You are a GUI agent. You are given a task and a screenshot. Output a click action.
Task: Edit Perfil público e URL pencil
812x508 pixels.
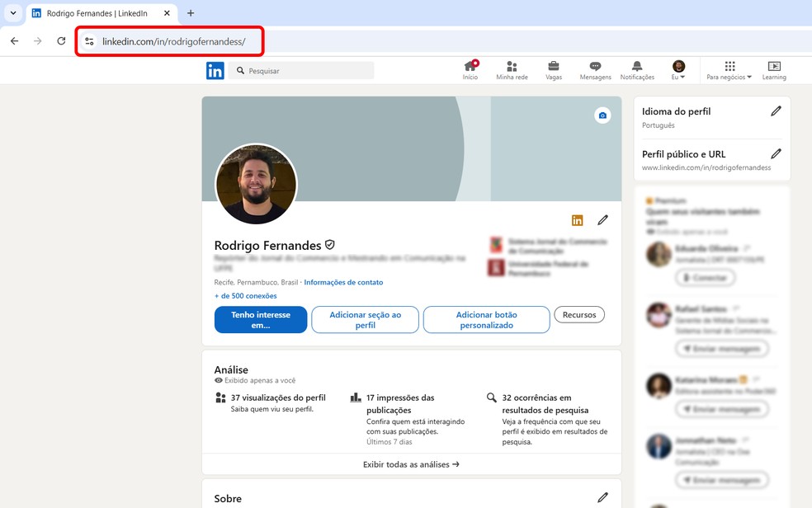point(776,153)
